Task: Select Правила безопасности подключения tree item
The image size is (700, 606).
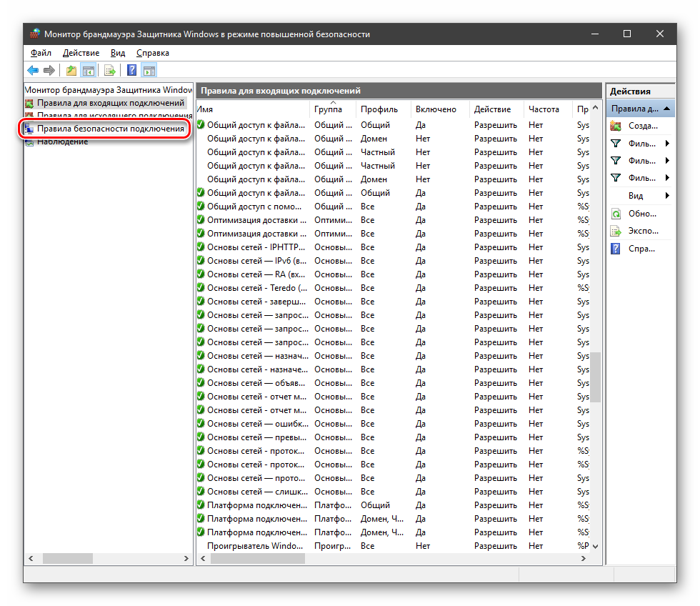Action: (x=110, y=129)
